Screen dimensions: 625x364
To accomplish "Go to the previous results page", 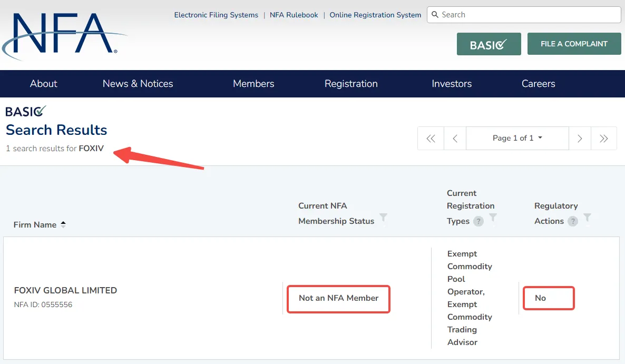I will 455,138.
